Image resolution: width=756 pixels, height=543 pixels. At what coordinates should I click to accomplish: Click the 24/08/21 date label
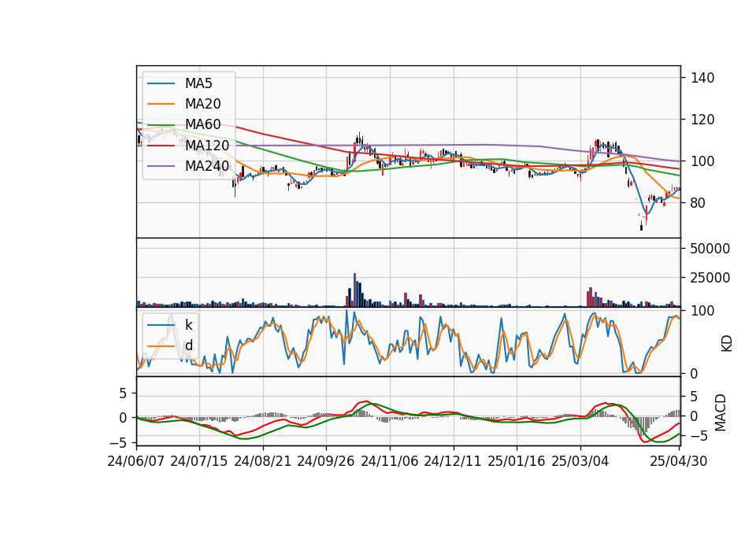coord(262,462)
